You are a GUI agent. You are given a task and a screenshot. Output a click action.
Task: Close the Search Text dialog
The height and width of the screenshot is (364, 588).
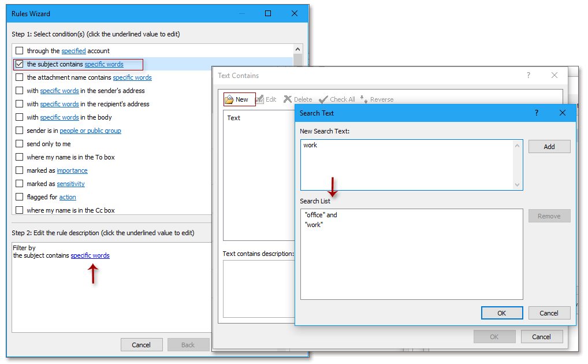tap(563, 113)
